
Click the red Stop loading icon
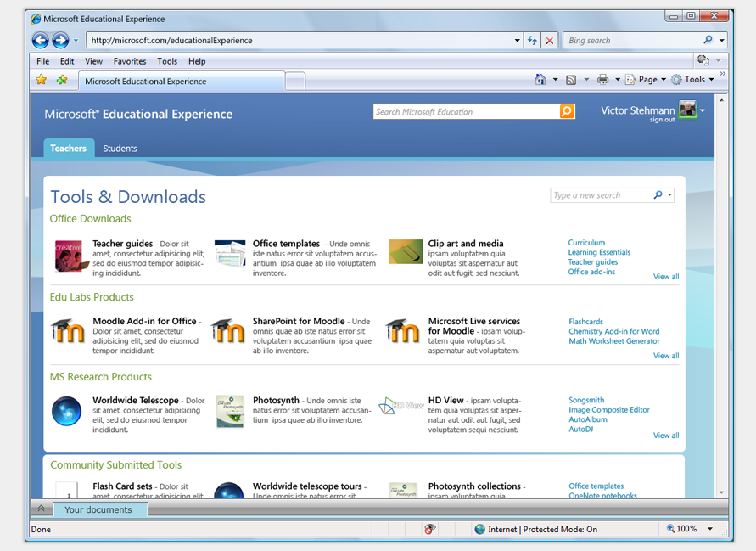point(549,41)
